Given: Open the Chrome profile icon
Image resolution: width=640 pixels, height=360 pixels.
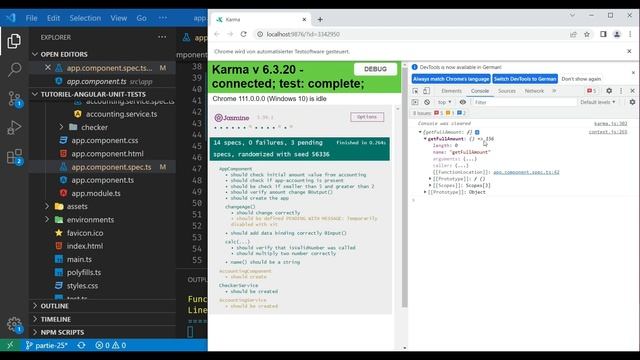Looking at the screenshot, I should click(617, 34).
